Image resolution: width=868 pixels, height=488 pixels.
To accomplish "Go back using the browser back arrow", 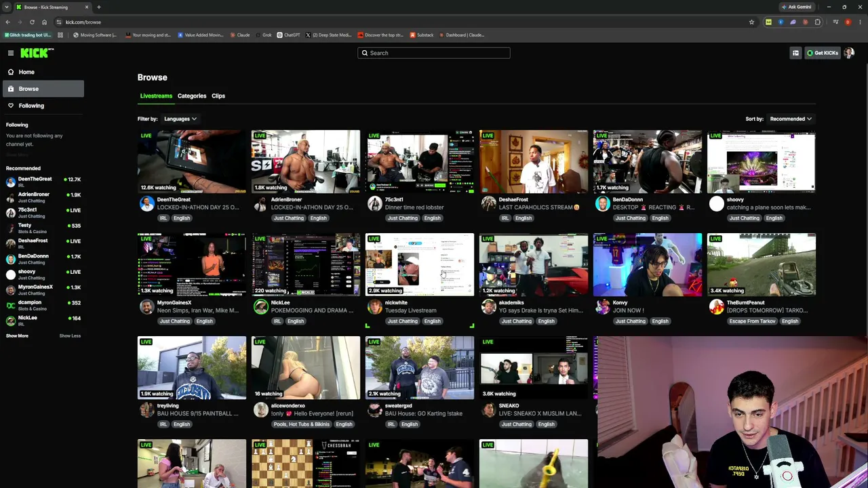I will [x=7, y=22].
